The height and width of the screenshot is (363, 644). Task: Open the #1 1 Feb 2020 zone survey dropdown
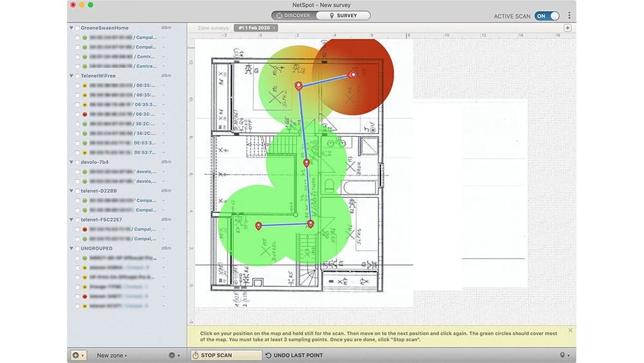[x=256, y=28]
